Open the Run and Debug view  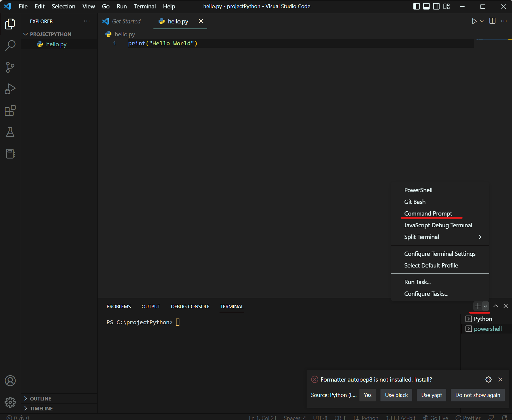coord(10,89)
